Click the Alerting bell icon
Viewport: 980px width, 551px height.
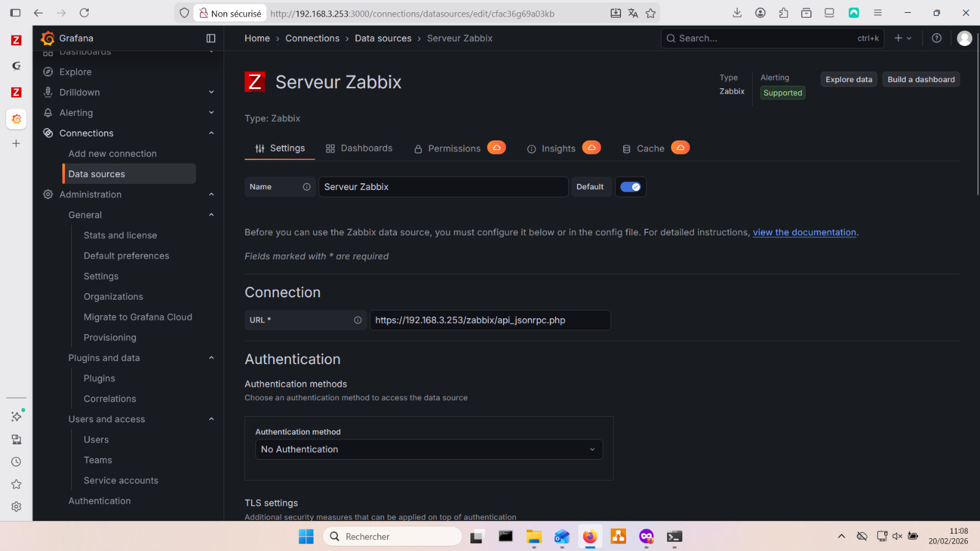click(48, 113)
